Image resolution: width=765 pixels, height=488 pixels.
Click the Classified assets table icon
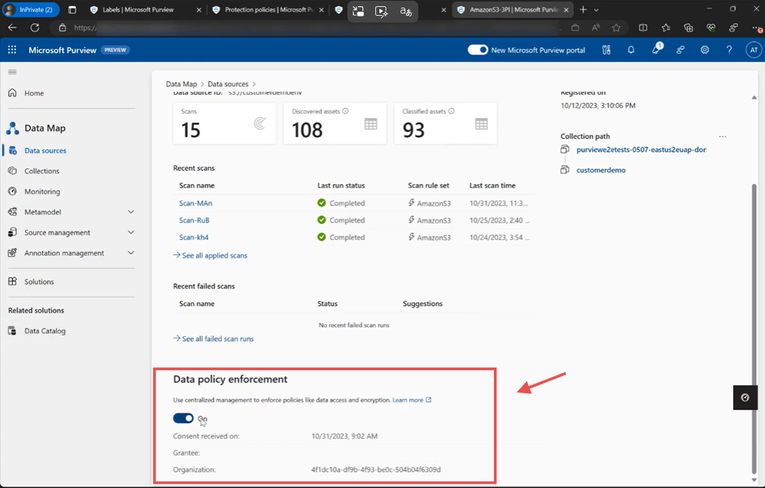pos(481,124)
